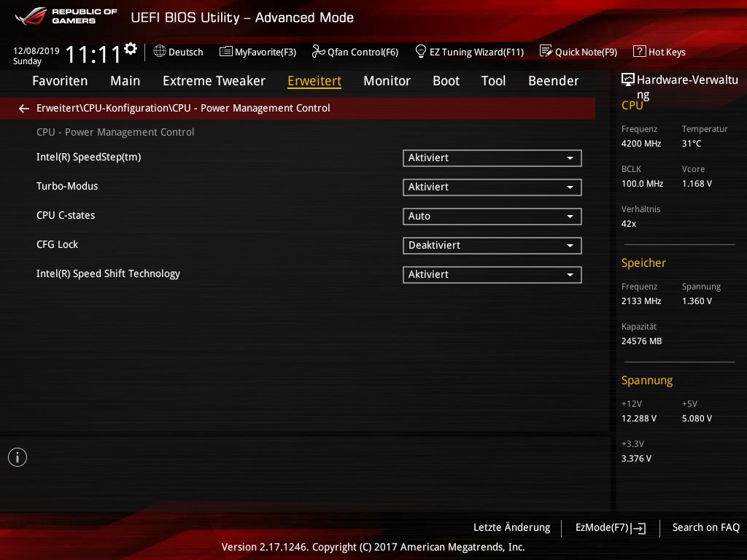Open the Intel SpeedStep dropdown
Viewport: 747px width, 560px height.
[x=492, y=158]
